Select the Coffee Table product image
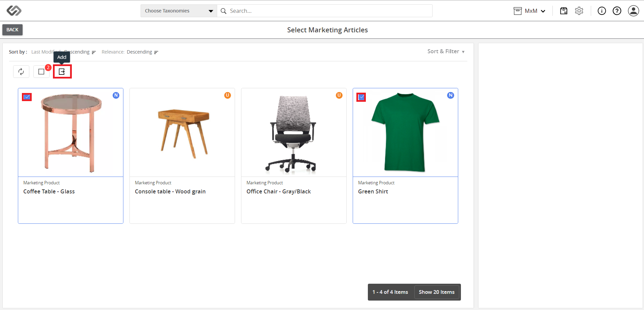The image size is (644, 310). (x=71, y=133)
